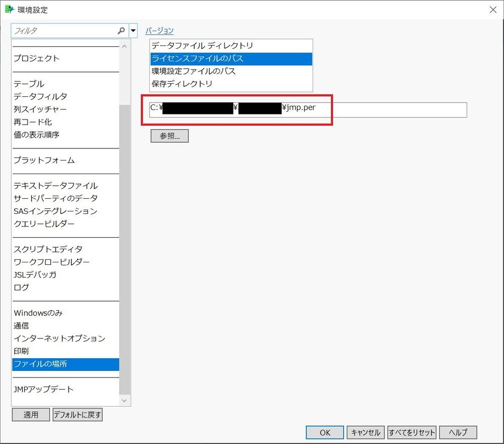
Task: Select ライセンスファイルのパス in the list
Action: 231,59
